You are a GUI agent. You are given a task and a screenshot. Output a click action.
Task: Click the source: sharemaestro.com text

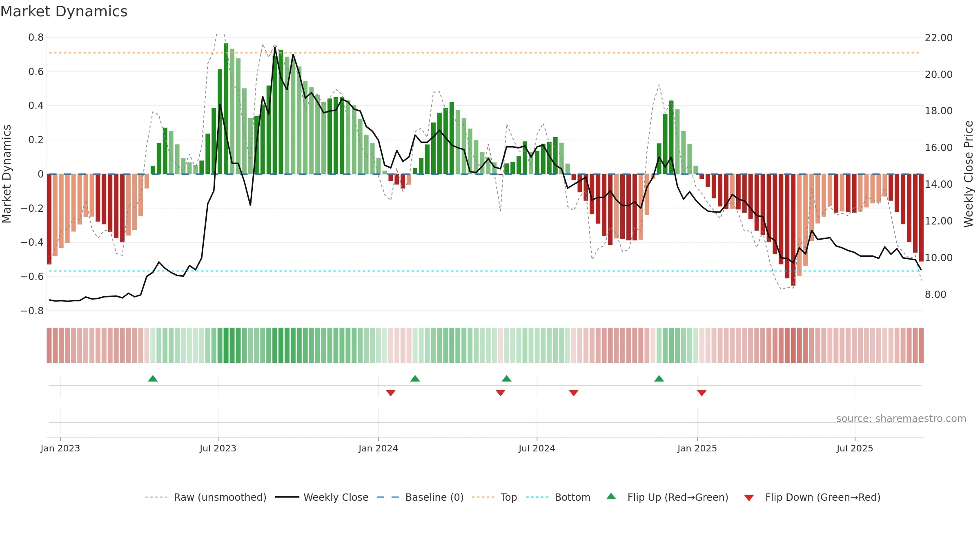click(x=901, y=418)
